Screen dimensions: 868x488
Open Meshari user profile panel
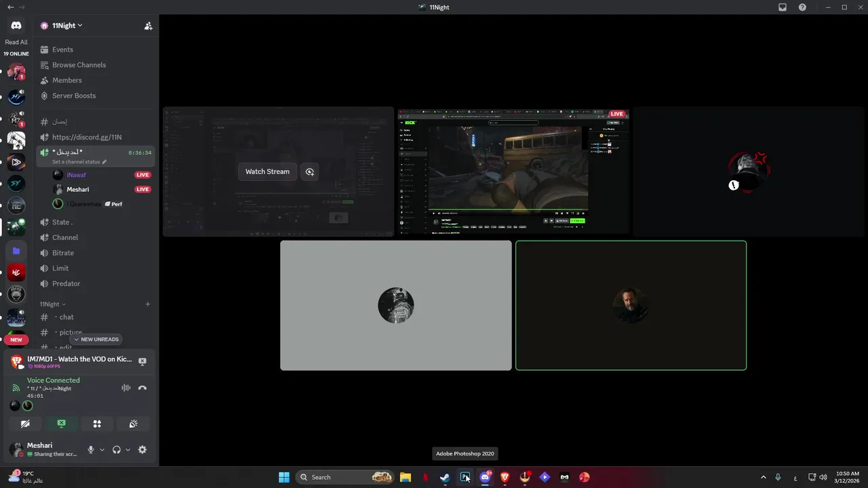45,449
